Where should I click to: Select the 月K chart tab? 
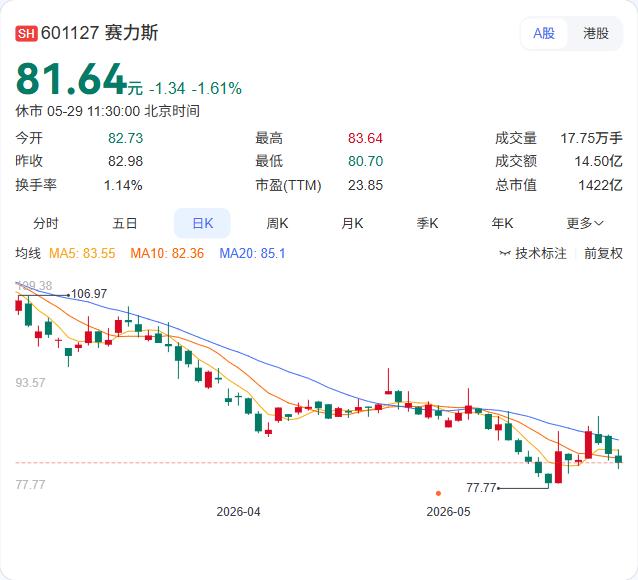(x=352, y=223)
